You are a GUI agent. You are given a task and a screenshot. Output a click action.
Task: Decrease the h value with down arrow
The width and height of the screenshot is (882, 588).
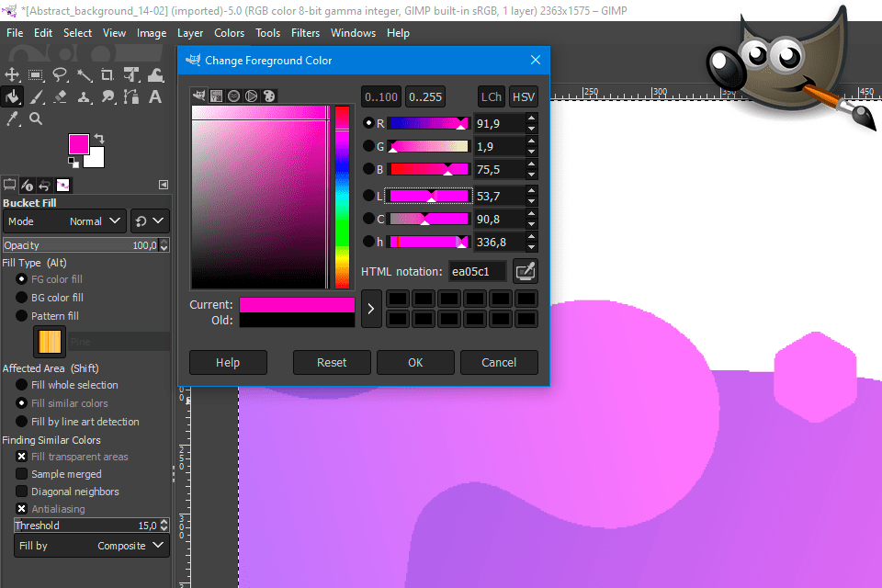[x=532, y=247]
